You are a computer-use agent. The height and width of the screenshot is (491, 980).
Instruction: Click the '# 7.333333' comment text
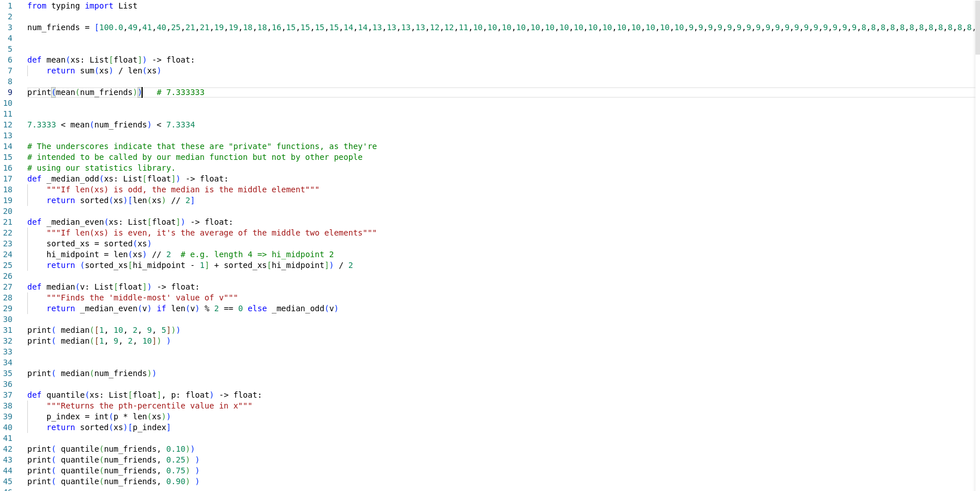180,92
